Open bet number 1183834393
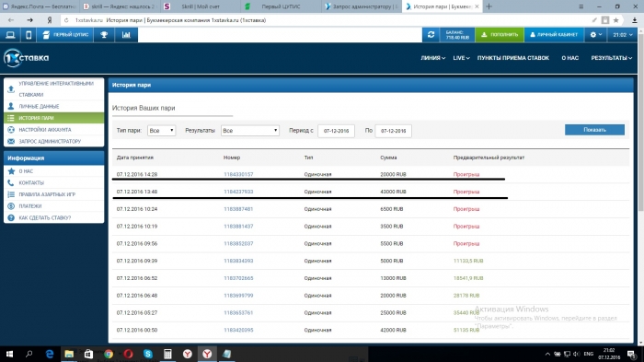The image size is (644, 362). tap(238, 261)
